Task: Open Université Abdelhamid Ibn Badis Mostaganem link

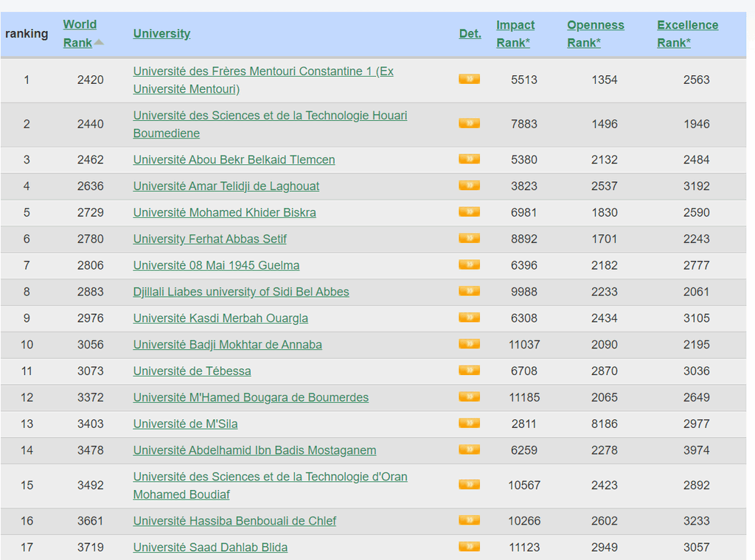Action: click(254, 451)
